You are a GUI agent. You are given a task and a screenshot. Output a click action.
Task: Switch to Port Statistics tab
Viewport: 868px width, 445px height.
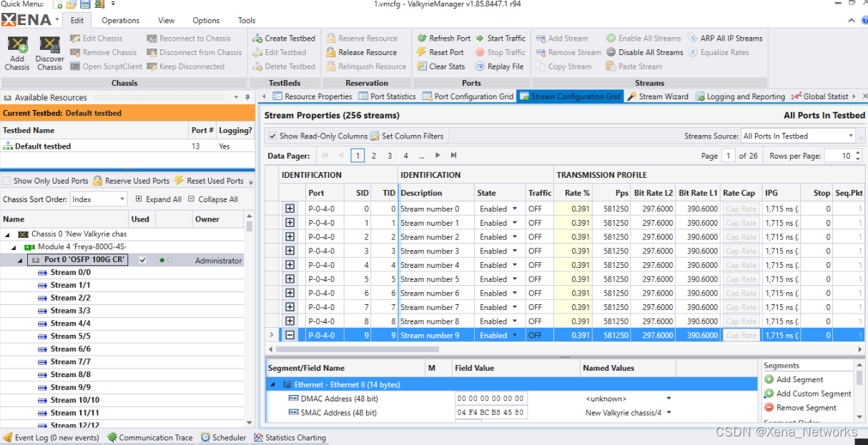pyautogui.click(x=387, y=96)
